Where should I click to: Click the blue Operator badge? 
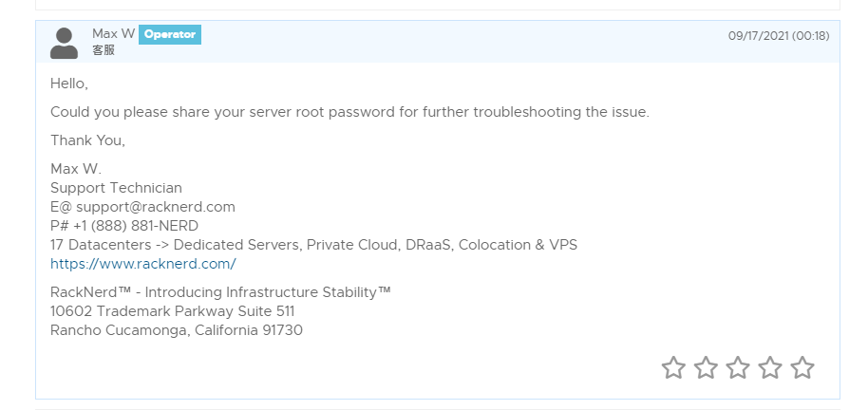[x=170, y=34]
